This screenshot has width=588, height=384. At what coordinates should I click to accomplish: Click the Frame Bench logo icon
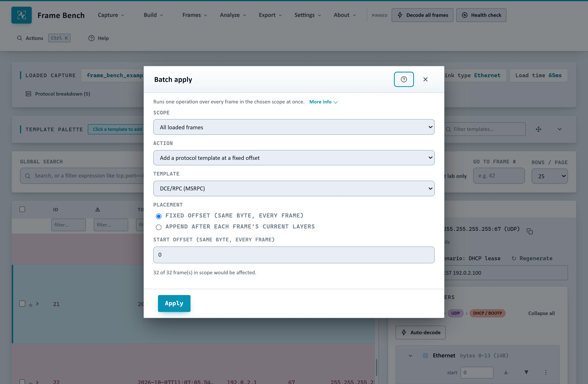tap(21, 15)
